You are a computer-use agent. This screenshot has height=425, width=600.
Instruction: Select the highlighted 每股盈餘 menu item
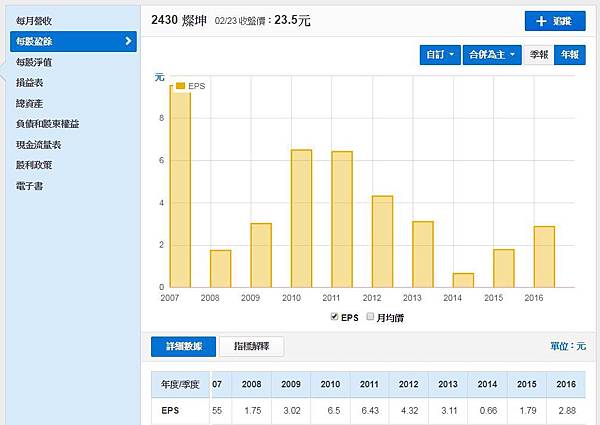(x=73, y=41)
